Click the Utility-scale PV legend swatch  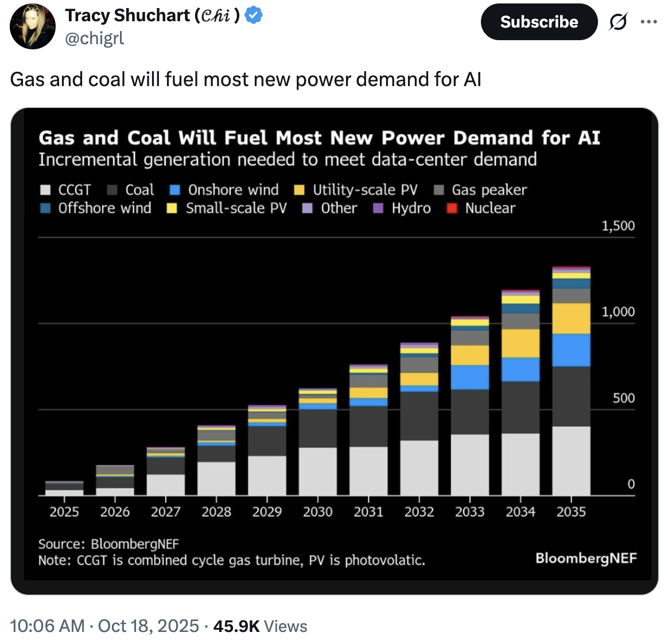point(300,190)
